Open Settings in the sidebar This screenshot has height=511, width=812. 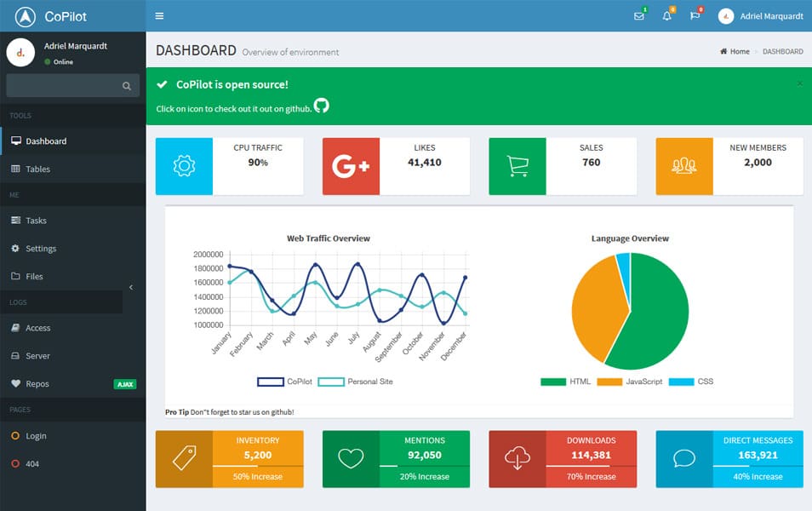(72, 249)
